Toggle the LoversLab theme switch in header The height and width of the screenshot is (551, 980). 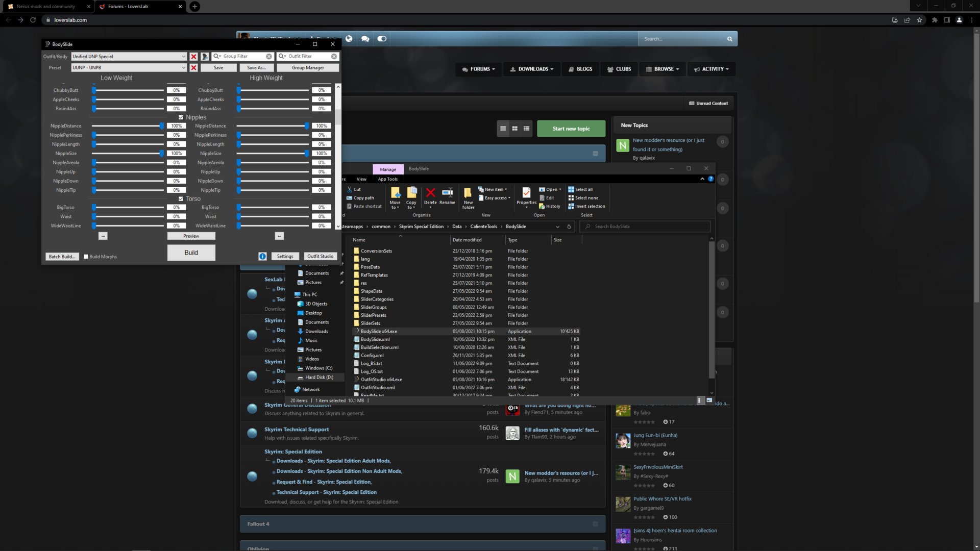382,39
